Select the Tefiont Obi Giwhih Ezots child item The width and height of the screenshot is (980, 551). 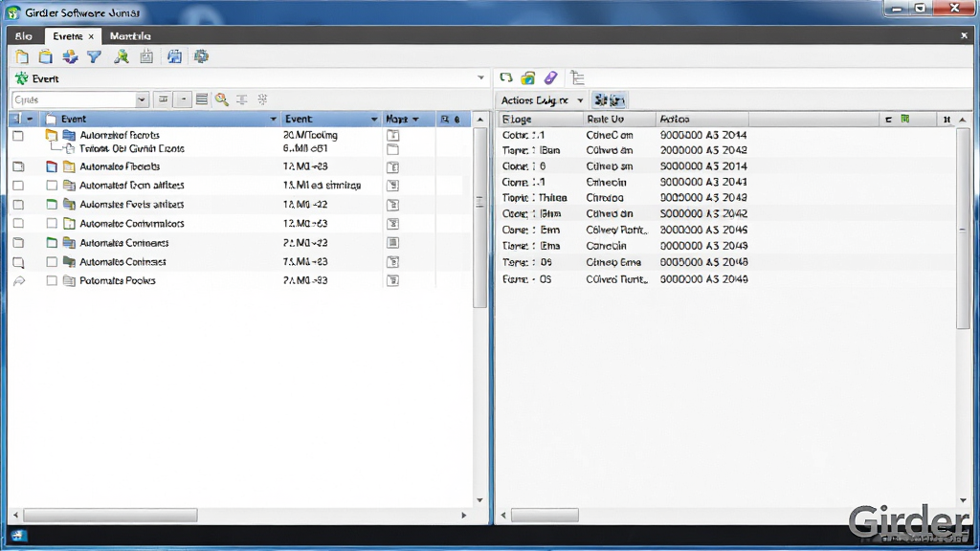click(132, 148)
